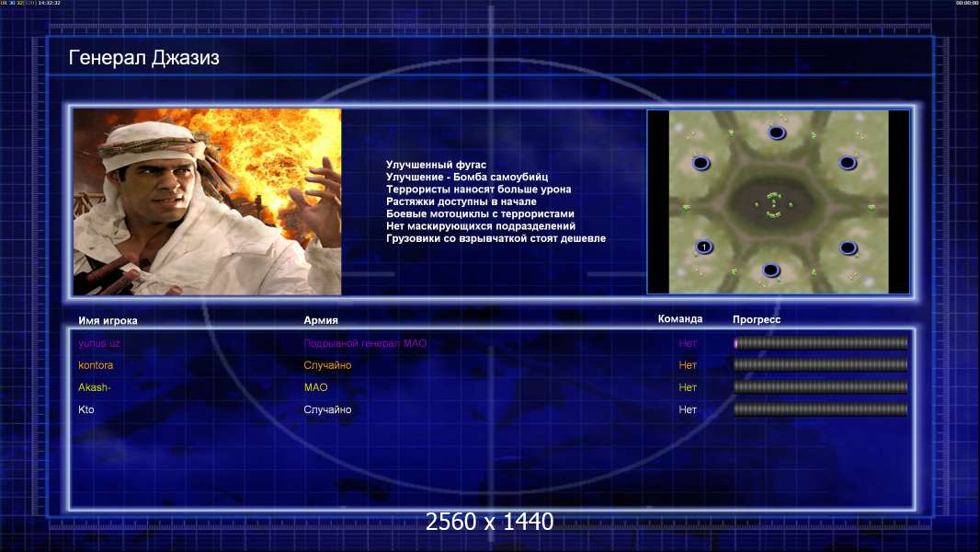Viewport: 980px width, 552px height.
Task: Select player yunus uz in the list
Action: click(x=99, y=343)
